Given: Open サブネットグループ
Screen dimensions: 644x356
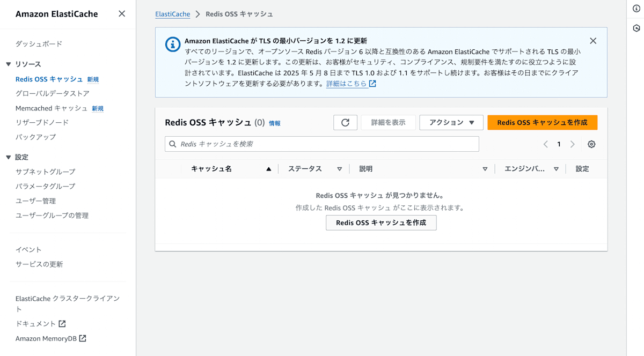Looking at the screenshot, I should 46,172.
